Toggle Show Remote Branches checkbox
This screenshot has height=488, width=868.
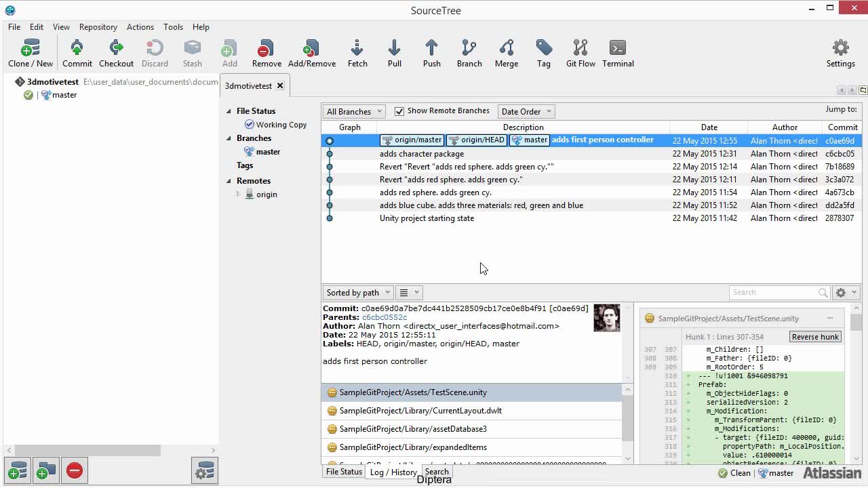tap(399, 111)
